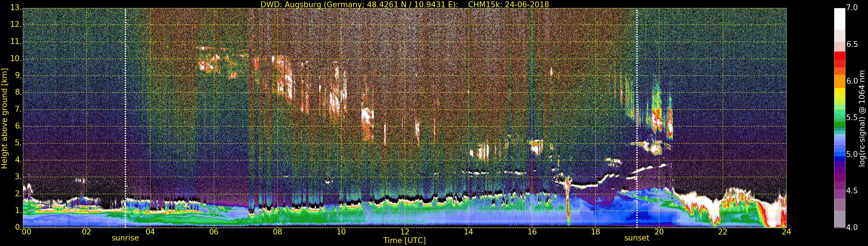Click the time axis tick '08'

[277, 232]
